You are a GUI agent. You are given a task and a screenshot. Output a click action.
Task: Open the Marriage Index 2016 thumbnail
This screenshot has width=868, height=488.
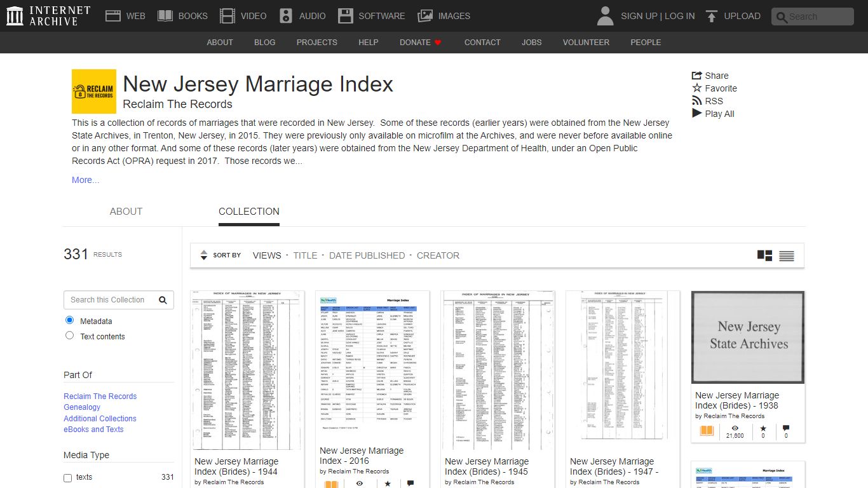(x=372, y=365)
